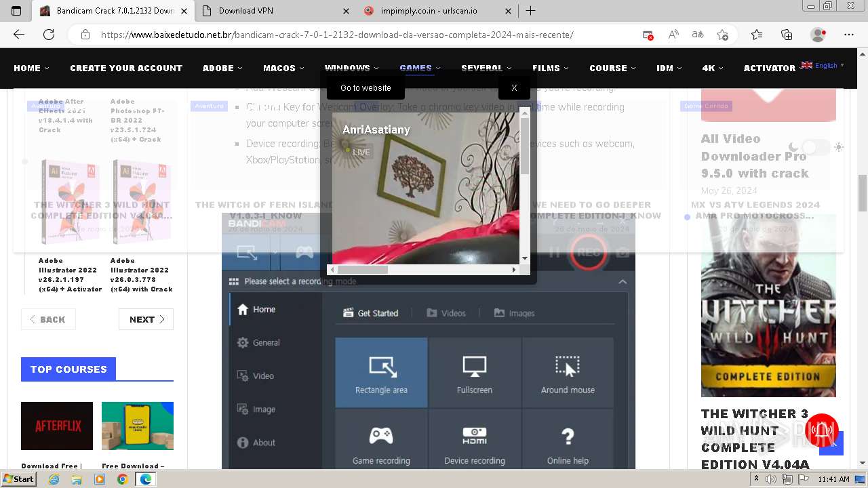Open File Explorer from the taskbar
The width and height of the screenshot is (868, 488).
[77, 479]
